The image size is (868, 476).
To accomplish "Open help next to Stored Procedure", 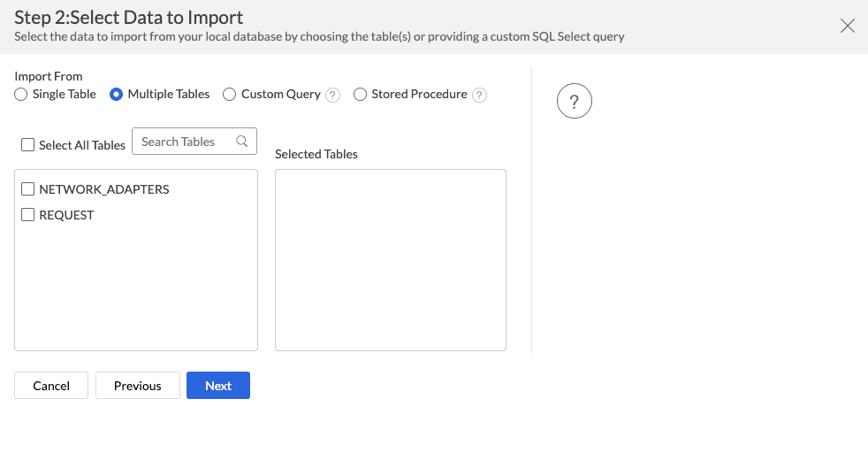I will tap(479, 96).
